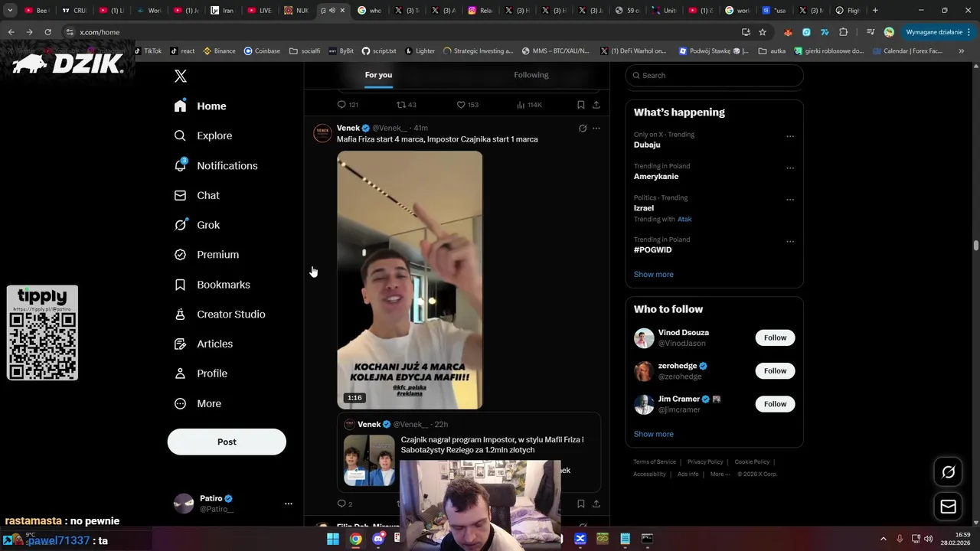
Task: Click the Windows Start button
Action: pos(333,539)
